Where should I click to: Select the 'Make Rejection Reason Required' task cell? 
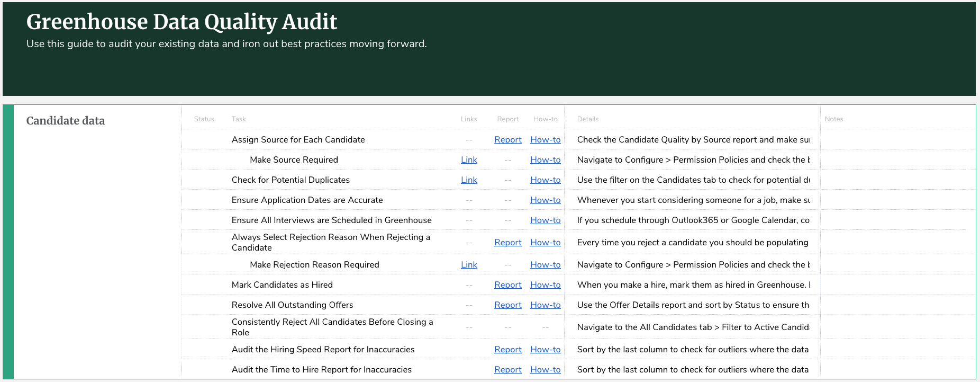(314, 264)
